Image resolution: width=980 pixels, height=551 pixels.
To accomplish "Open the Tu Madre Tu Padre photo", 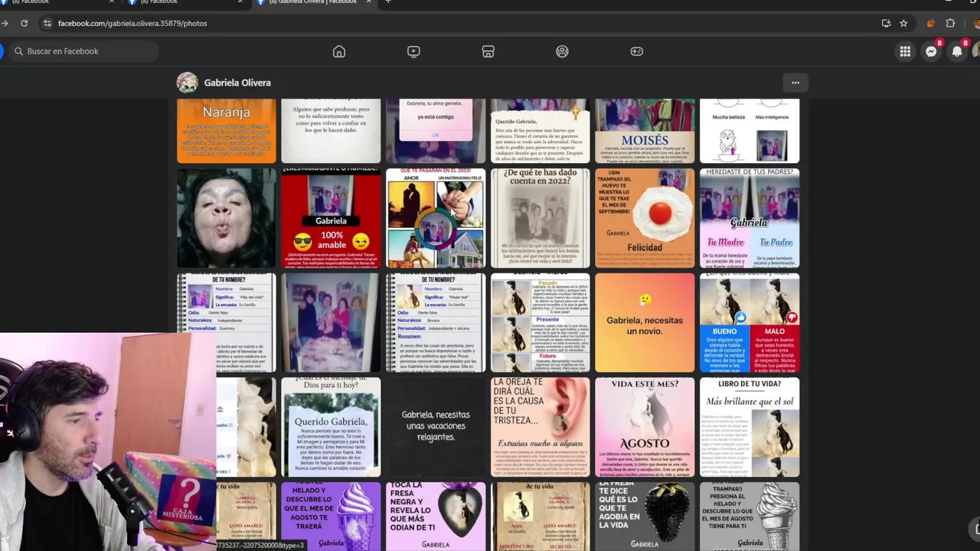I will click(x=750, y=218).
